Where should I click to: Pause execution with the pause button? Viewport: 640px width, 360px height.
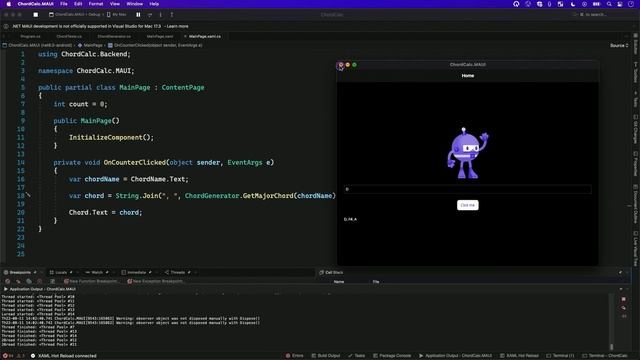(138, 15)
